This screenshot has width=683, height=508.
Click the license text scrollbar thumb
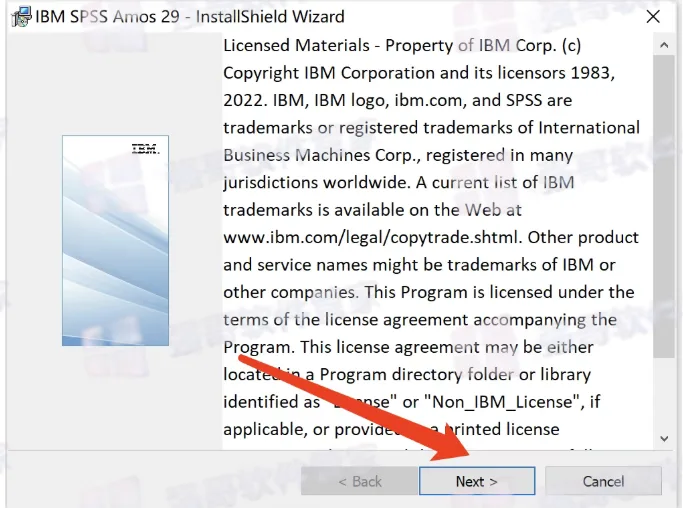(x=664, y=206)
